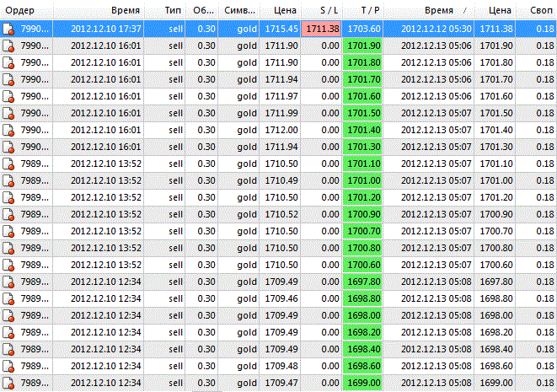The width and height of the screenshot is (557, 392).
Task: Click green T/P cell 1701.90
Action: point(362,46)
